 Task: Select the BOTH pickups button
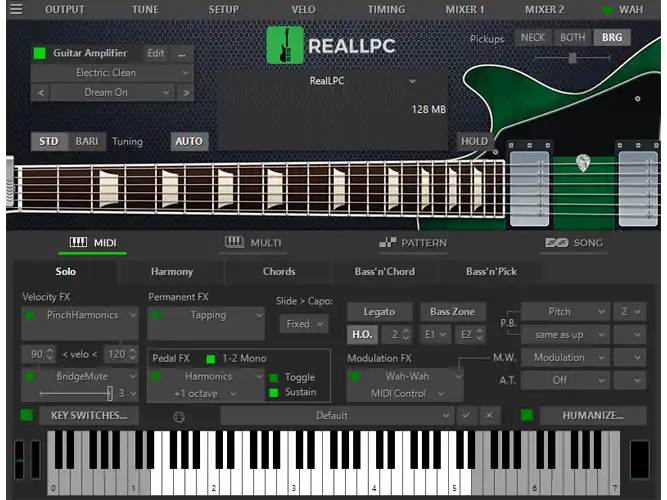pos(573,37)
